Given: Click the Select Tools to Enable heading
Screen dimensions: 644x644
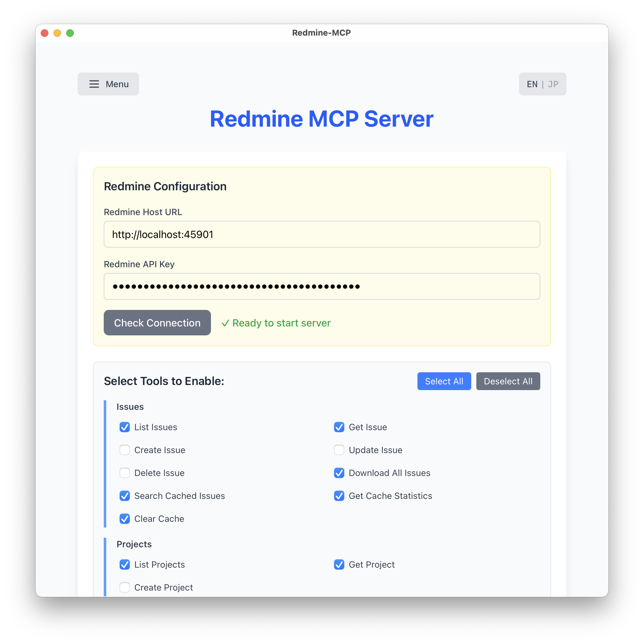Looking at the screenshot, I should tap(164, 381).
